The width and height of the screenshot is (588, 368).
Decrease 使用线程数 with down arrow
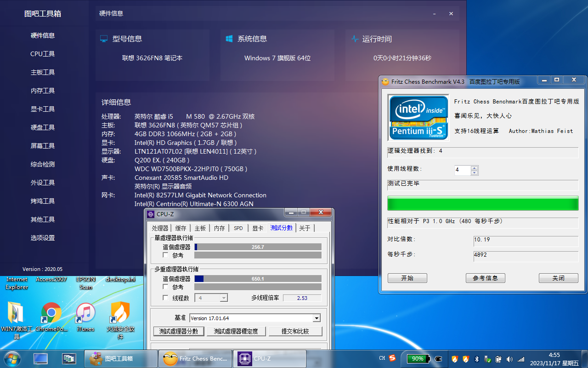point(475,172)
